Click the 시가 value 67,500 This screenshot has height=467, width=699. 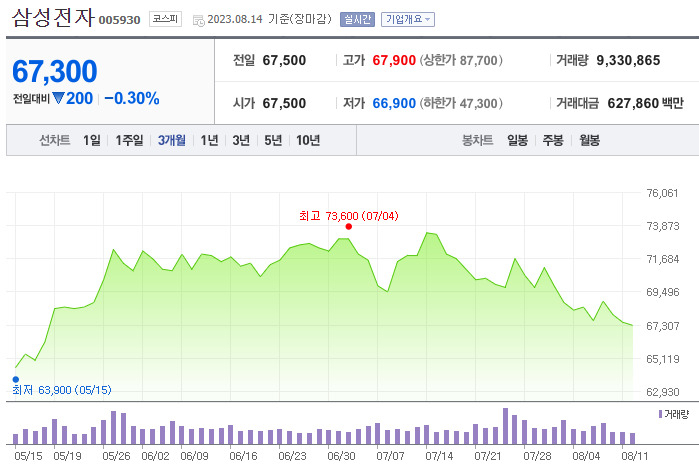tap(284, 103)
